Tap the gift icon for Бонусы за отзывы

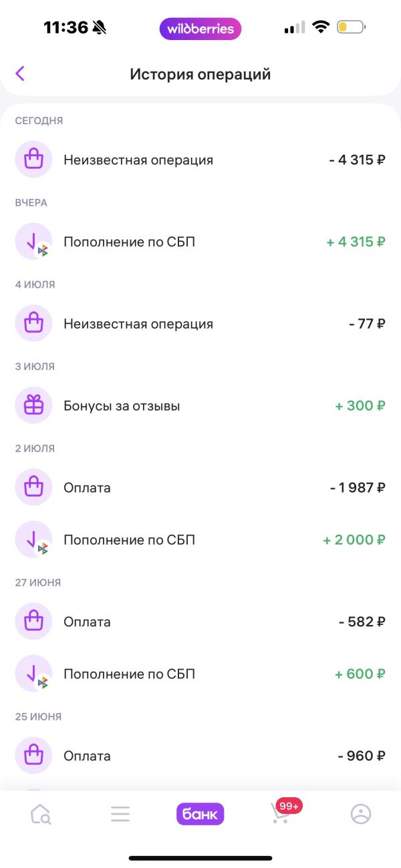coord(33,405)
